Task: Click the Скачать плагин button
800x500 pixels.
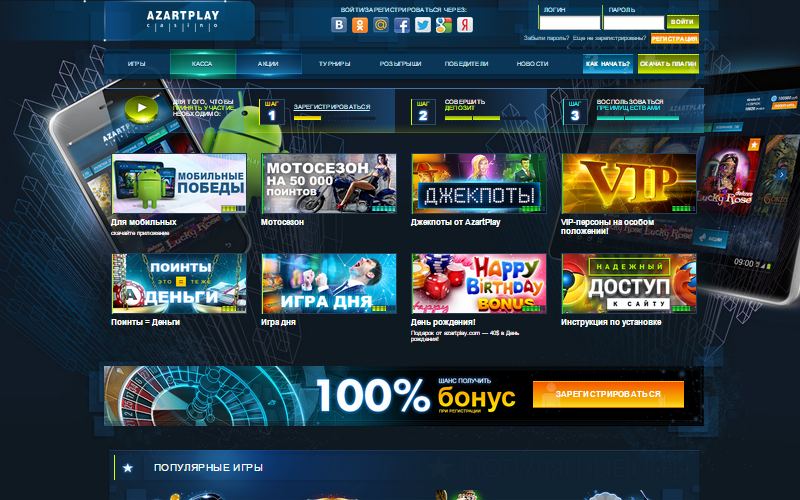Action: 668,64
